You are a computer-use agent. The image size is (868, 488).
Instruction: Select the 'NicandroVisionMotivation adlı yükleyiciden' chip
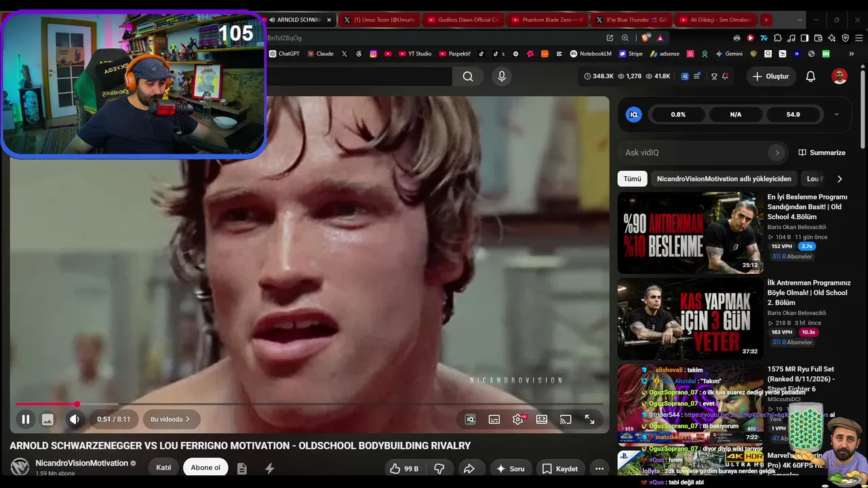coord(724,179)
